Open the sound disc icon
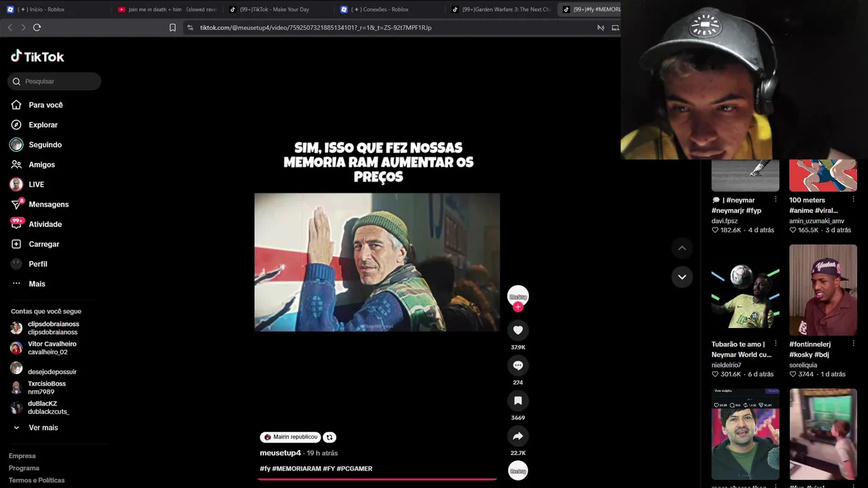The height and width of the screenshot is (488, 868). [x=518, y=470]
